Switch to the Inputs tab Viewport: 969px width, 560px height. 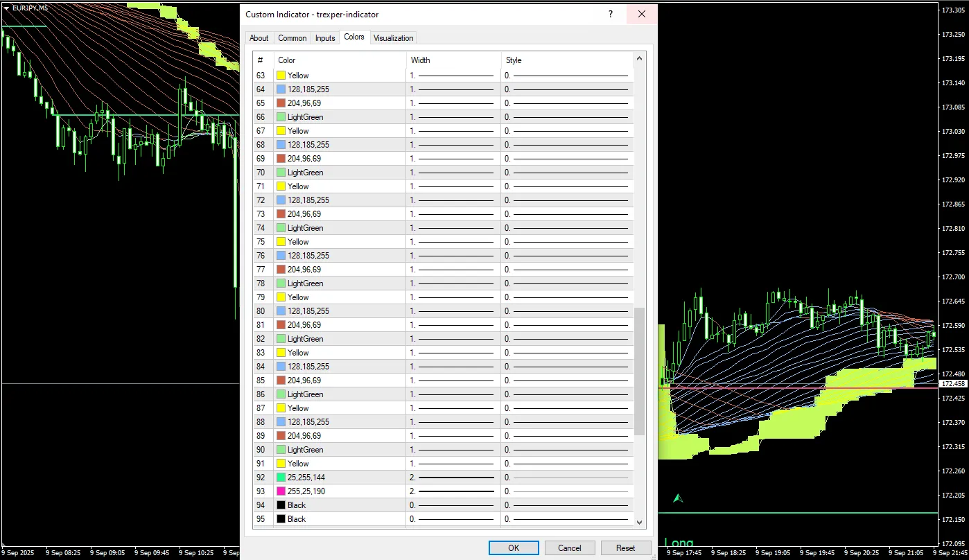[325, 38]
